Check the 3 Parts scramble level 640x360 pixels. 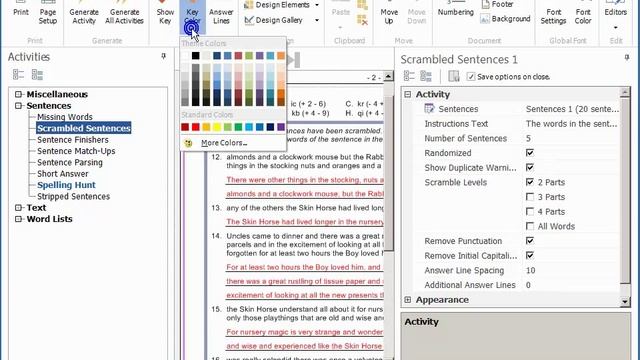[530, 197]
